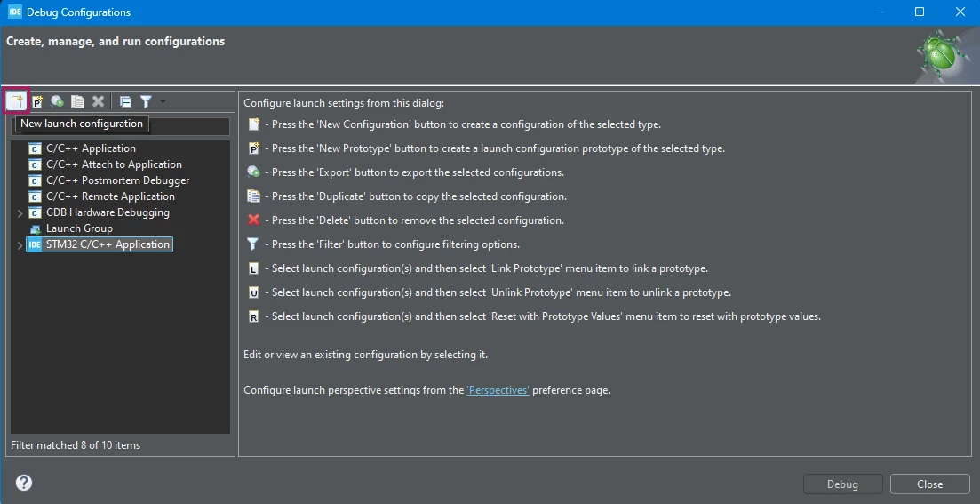Click the Debug button
Screen dimensions: 980x504
point(842,484)
